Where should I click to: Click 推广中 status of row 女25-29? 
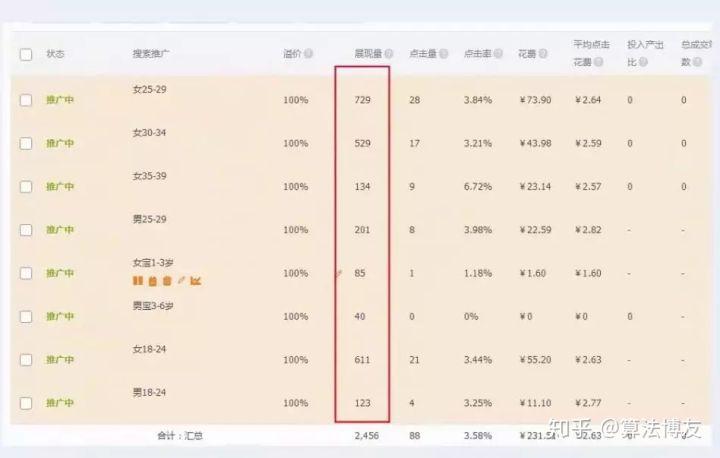60,100
